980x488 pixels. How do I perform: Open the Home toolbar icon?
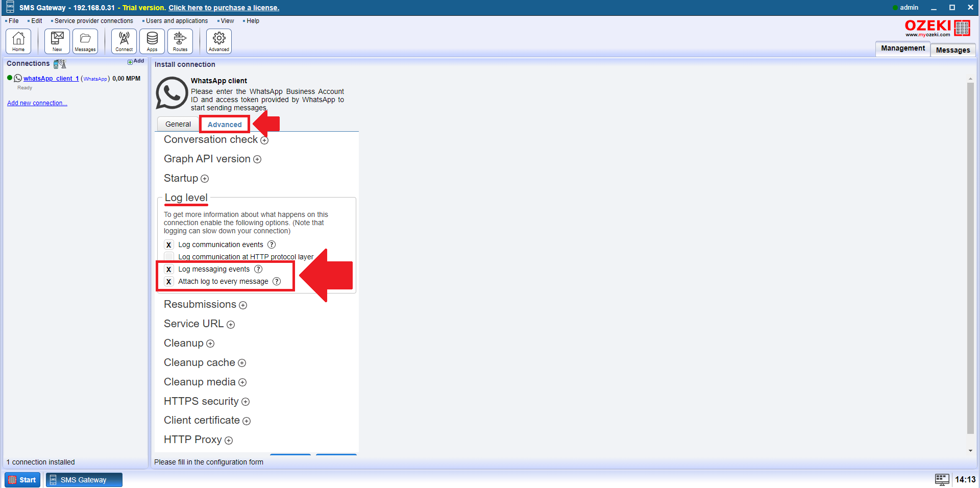tap(18, 41)
